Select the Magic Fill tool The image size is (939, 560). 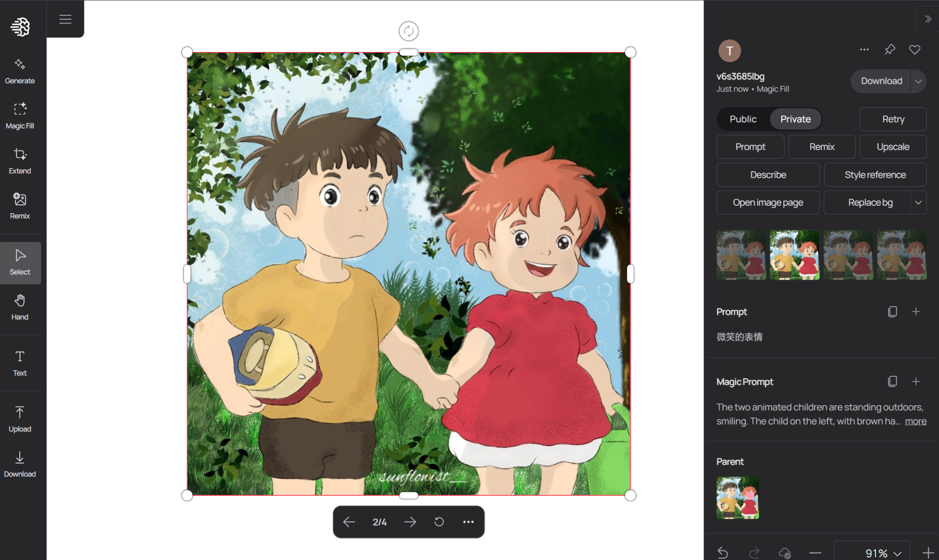20,116
